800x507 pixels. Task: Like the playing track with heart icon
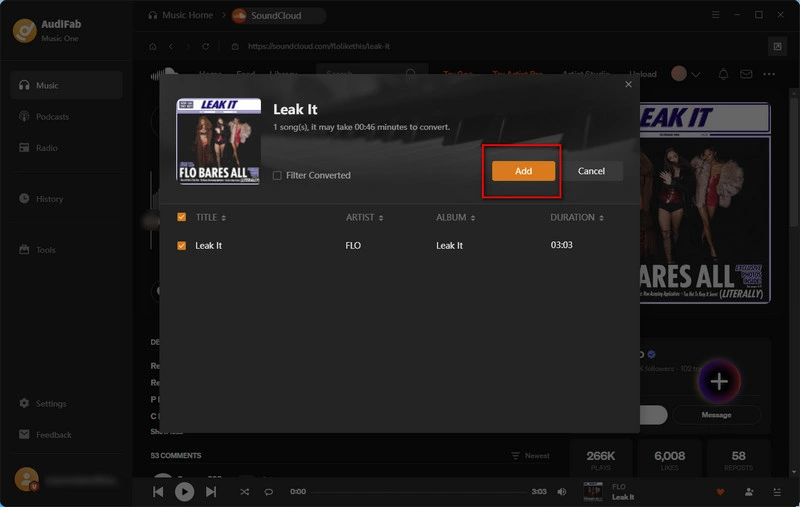[720, 492]
